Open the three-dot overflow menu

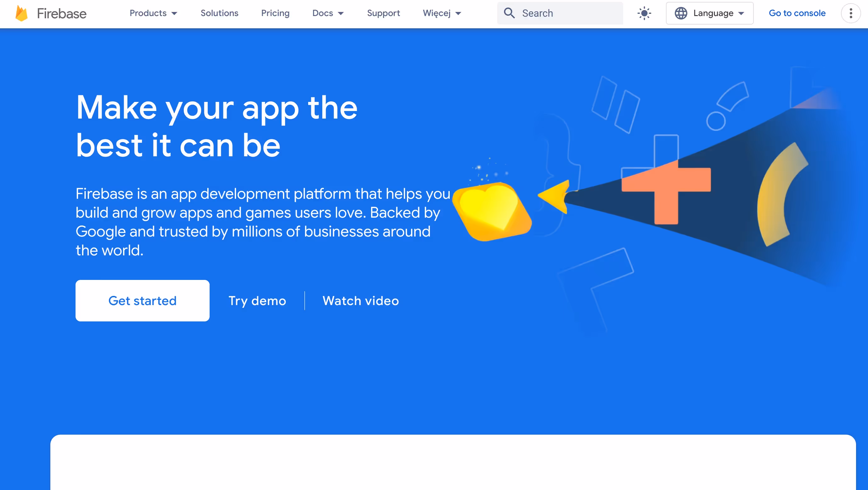(x=851, y=13)
